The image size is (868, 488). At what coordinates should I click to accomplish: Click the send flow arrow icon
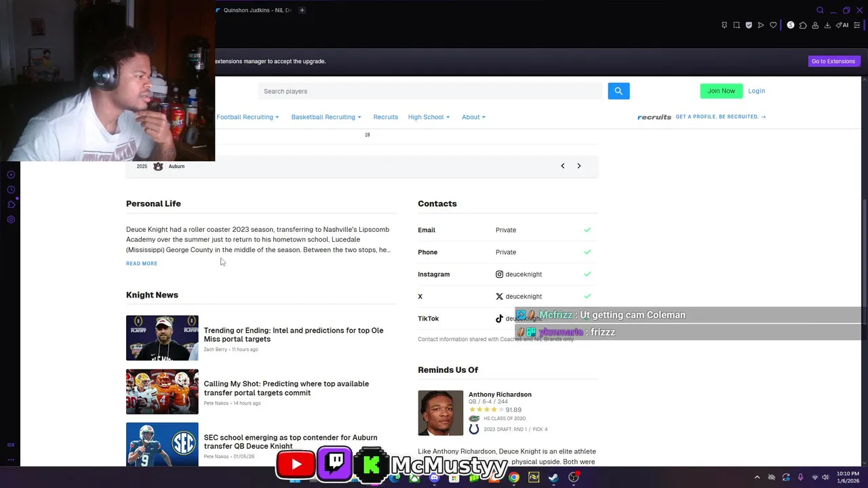tap(761, 25)
